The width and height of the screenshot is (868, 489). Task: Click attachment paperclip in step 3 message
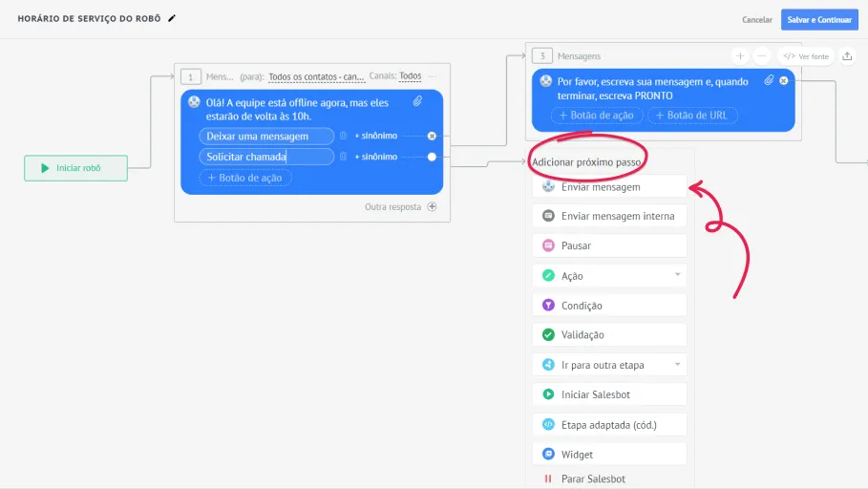pyautogui.click(x=769, y=80)
